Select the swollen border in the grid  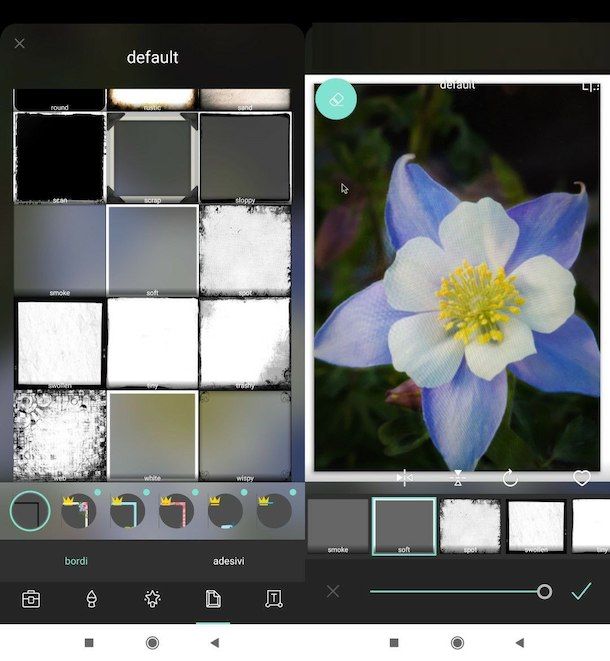[59, 344]
